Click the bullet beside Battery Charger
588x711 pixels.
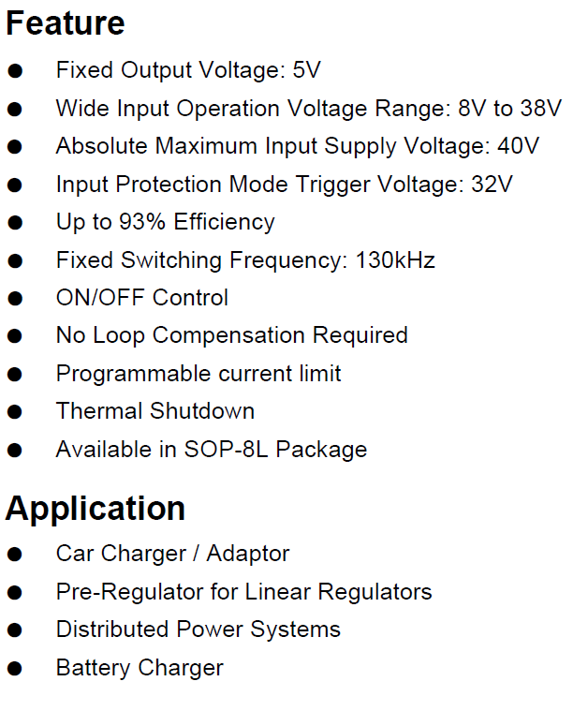click(15, 669)
